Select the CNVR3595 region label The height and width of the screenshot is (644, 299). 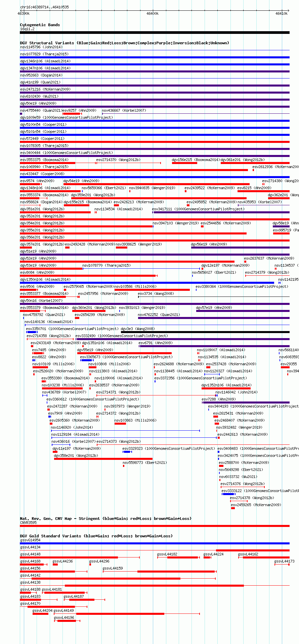click(x=28, y=523)
